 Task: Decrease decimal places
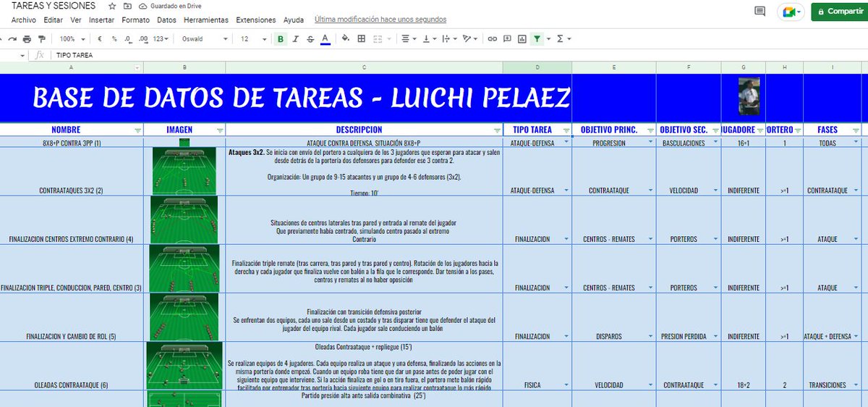[x=129, y=38]
